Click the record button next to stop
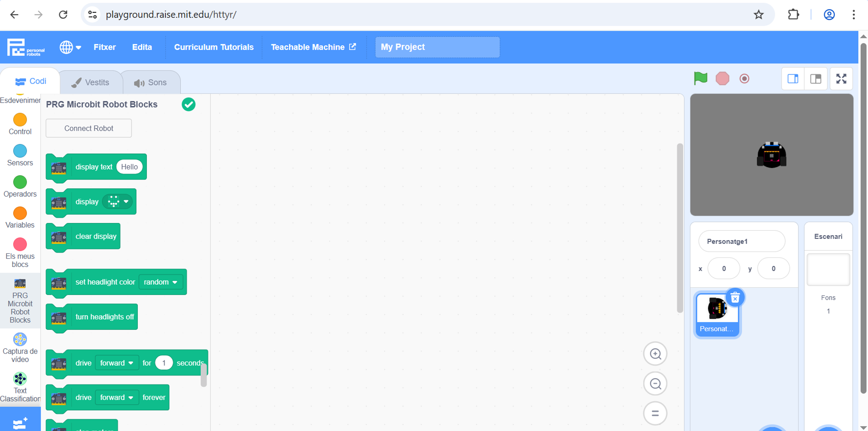Viewport: 868px width, 431px height. point(744,78)
